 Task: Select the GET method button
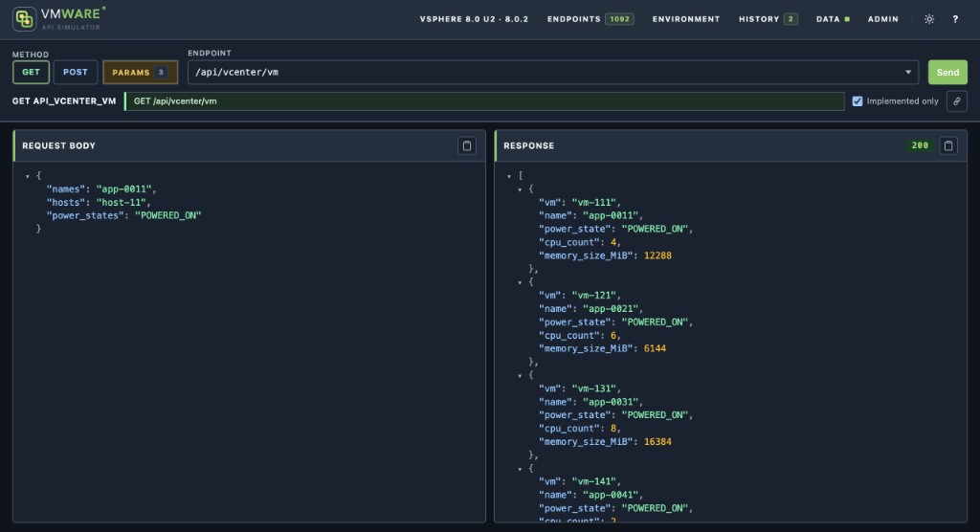click(32, 73)
